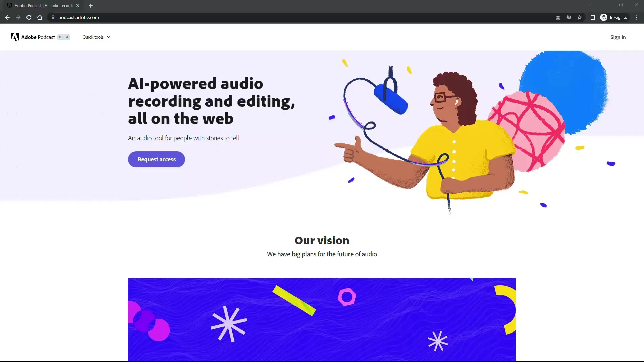Click the browser bookmark star icon
This screenshot has height=362, width=644.
pos(580,17)
